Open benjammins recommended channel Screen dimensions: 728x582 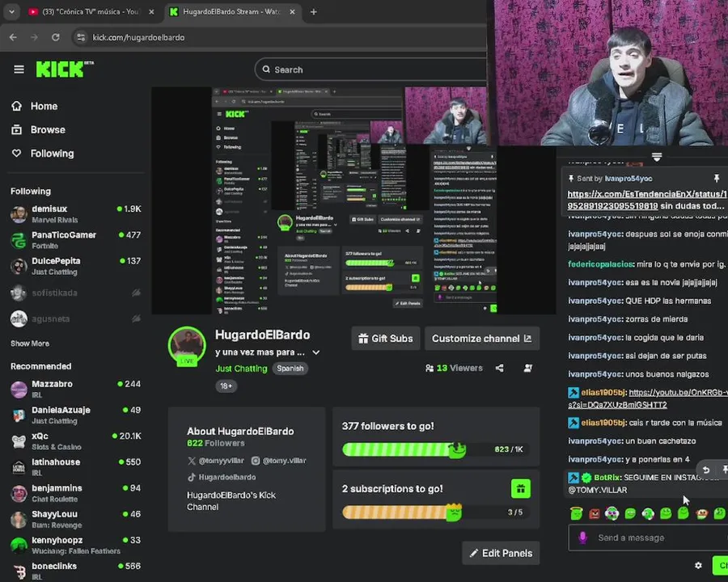[76, 493]
